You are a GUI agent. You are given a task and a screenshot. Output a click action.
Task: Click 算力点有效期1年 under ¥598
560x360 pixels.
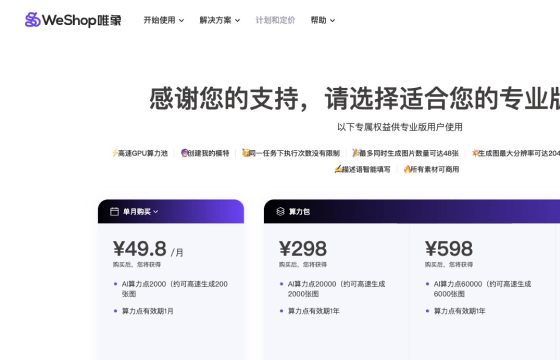pyautogui.click(x=460, y=311)
